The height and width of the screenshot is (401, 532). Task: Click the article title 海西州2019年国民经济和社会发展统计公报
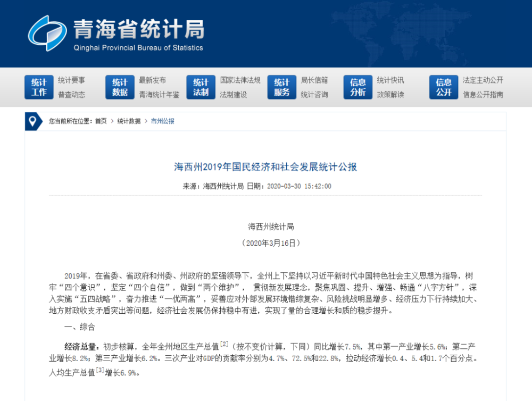265,167
